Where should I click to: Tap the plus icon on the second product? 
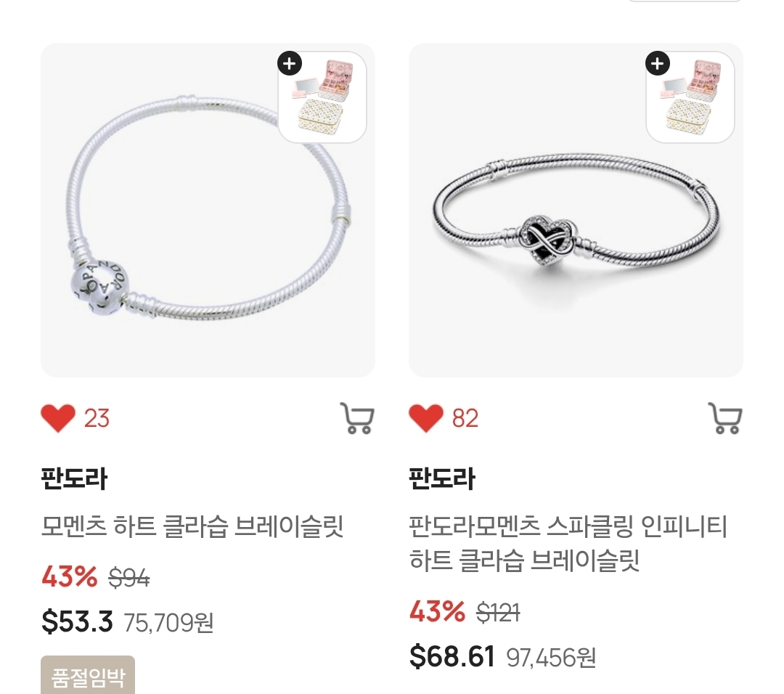tap(658, 63)
